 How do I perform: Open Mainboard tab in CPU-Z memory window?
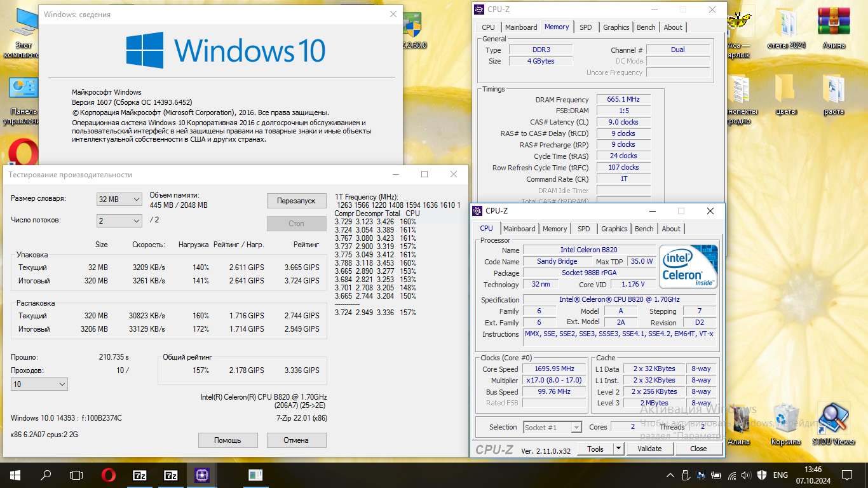[521, 27]
